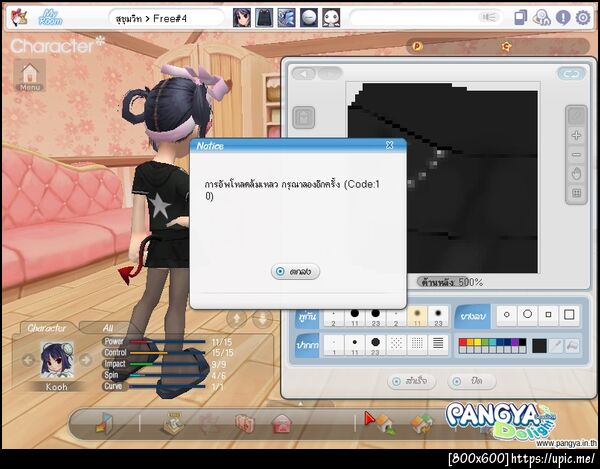Click the สุขุมวิท > Free#4 channel field

[166, 18]
